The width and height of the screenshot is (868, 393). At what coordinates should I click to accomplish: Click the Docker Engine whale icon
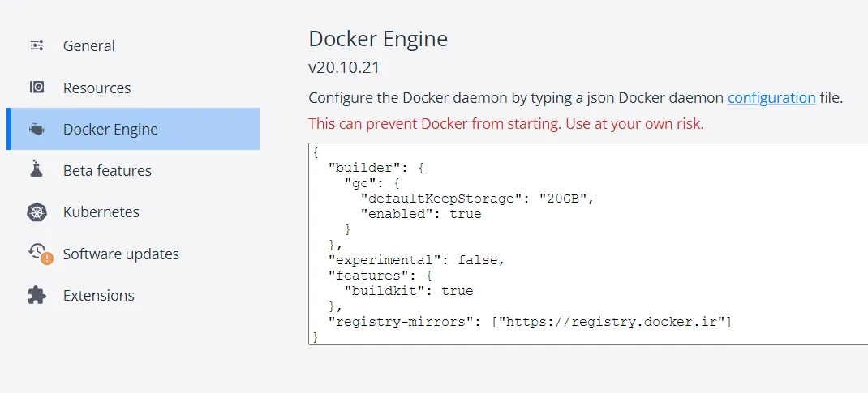click(x=37, y=130)
